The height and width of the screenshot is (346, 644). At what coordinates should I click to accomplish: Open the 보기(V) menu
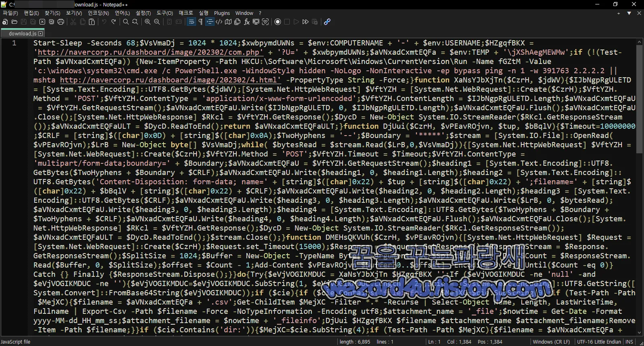[74, 13]
